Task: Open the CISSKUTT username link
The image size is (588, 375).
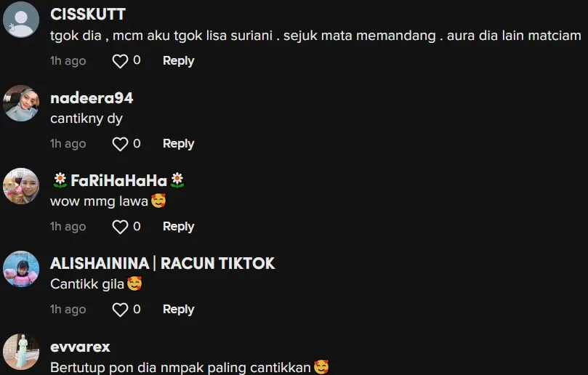Action: click(88, 15)
